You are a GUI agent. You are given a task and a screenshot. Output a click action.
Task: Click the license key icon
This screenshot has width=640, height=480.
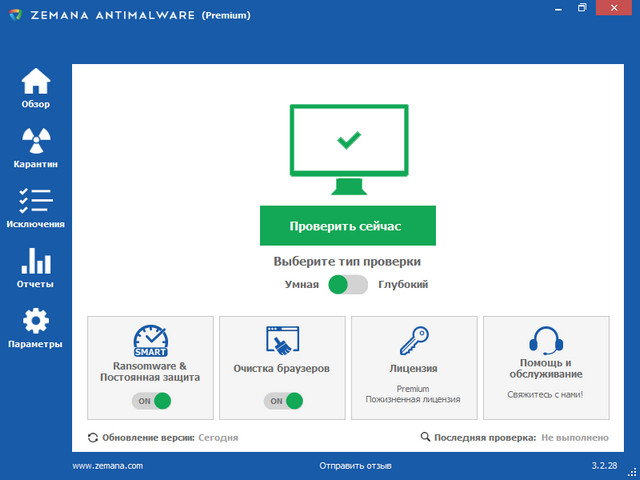(413, 341)
